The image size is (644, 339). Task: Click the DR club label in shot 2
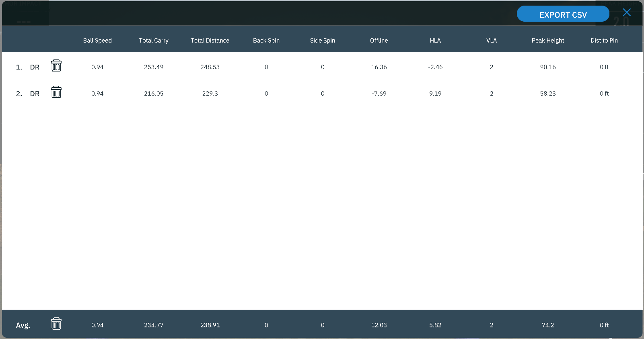pos(35,94)
